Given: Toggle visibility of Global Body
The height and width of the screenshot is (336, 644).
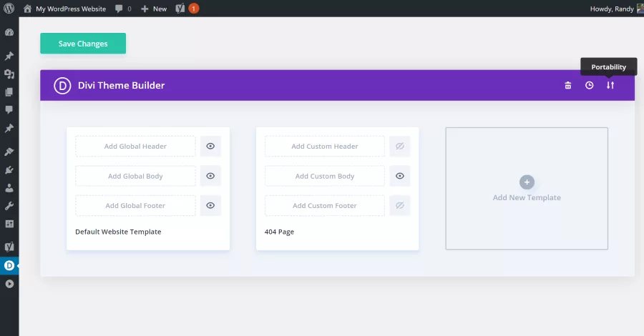Looking at the screenshot, I should (x=210, y=176).
